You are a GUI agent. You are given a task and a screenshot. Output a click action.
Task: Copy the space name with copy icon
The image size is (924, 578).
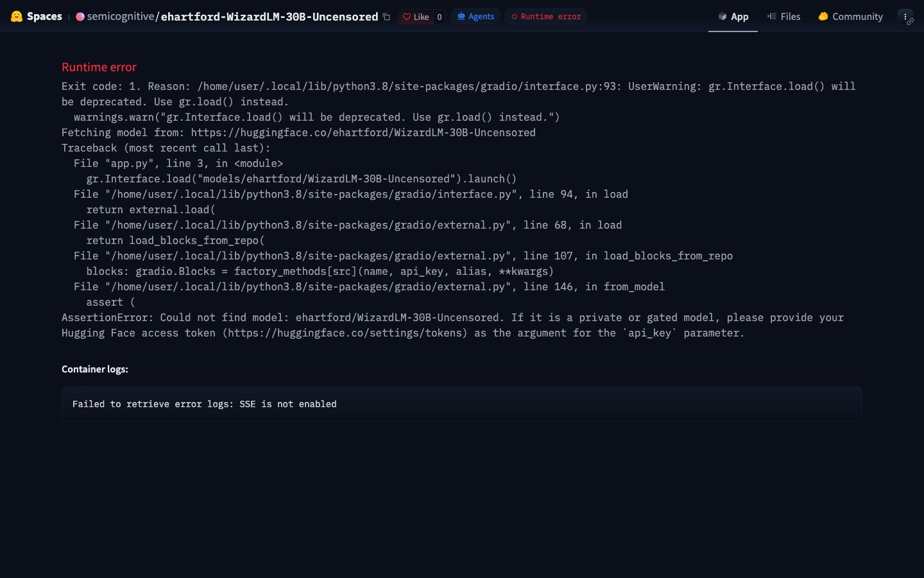386,17
